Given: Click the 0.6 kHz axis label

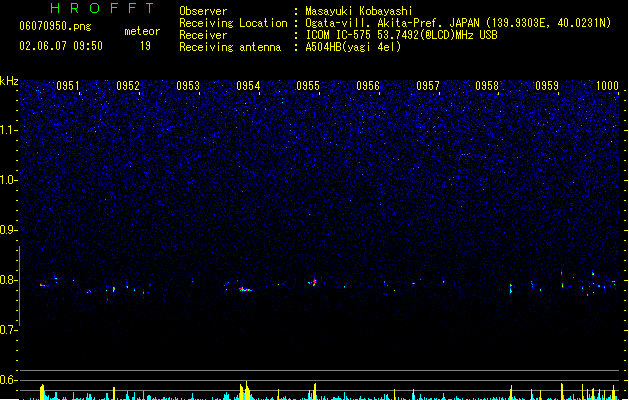Looking at the screenshot, I should pos(8,380).
